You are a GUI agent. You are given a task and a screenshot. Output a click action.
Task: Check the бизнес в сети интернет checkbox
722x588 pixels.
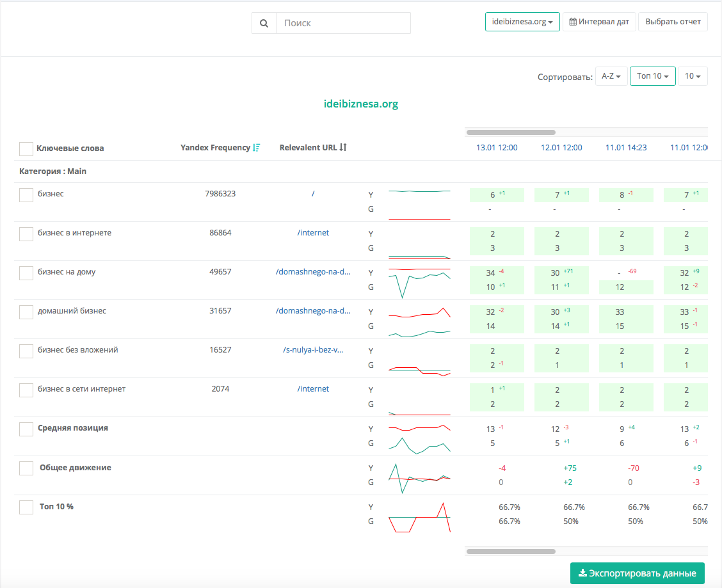[26, 390]
